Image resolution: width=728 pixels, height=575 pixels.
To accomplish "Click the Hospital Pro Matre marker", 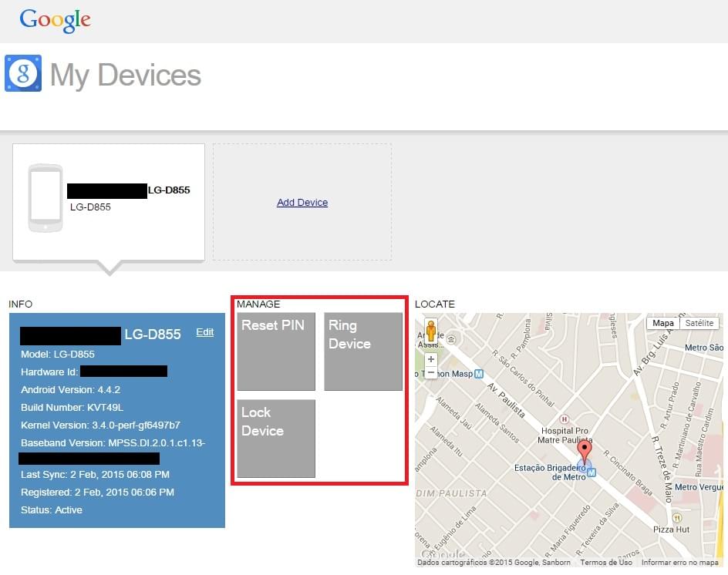I will point(565,419).
